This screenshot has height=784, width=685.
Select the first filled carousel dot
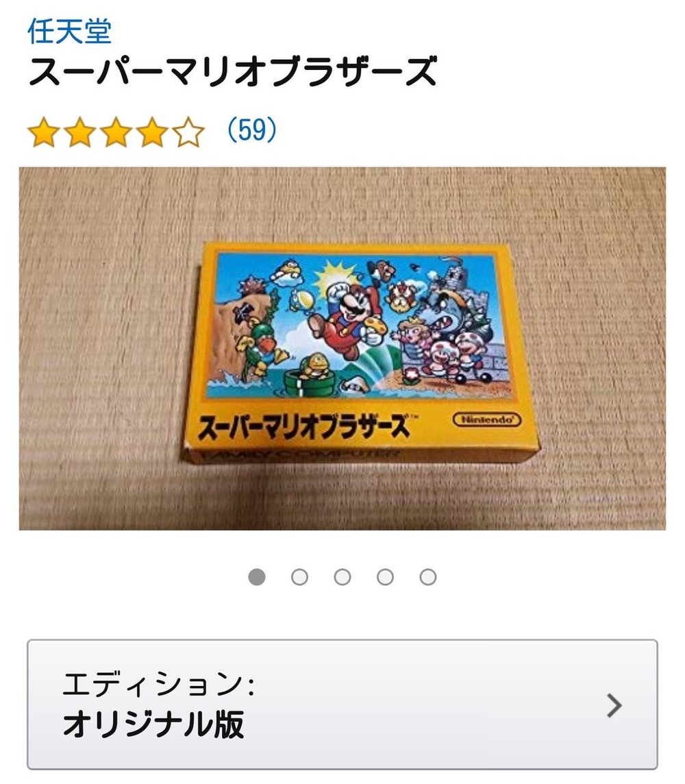pyautogui.click(x=257, y=576)
